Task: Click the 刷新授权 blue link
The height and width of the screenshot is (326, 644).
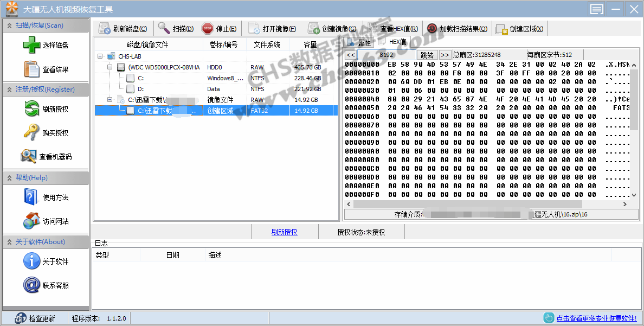Action: [x=284, y=232]
